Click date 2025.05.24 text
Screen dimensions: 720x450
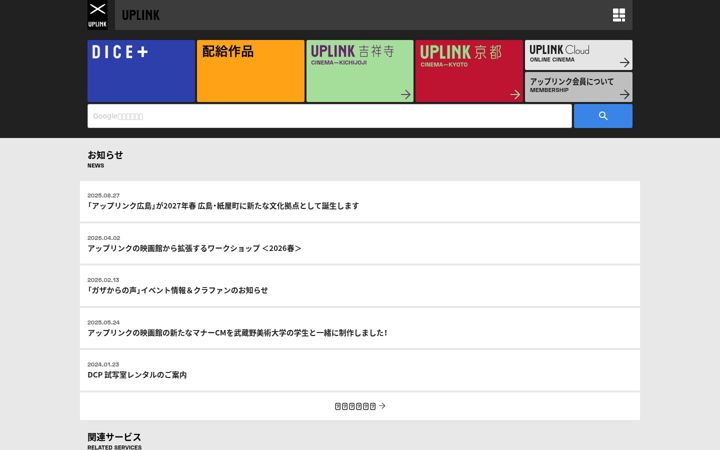click(103, 322)
